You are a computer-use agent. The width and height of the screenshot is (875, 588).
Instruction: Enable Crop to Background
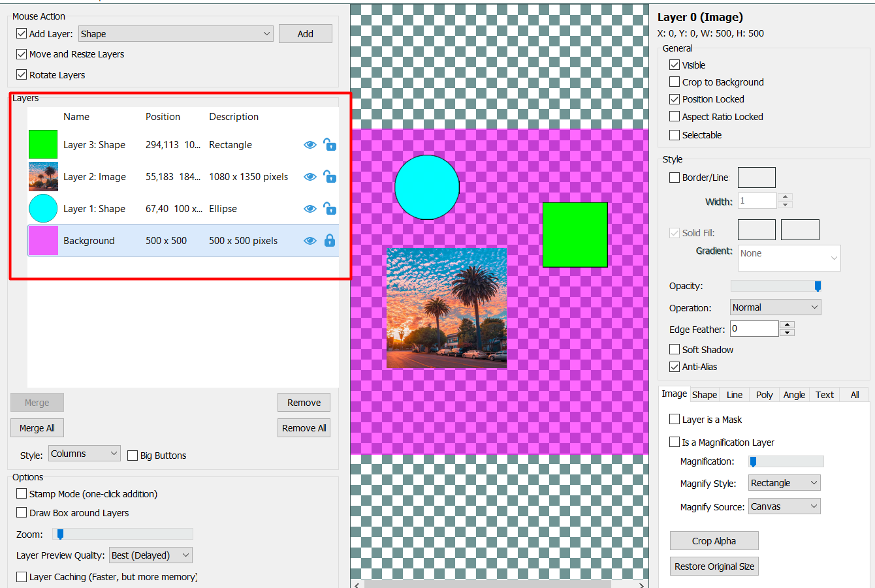675,82
